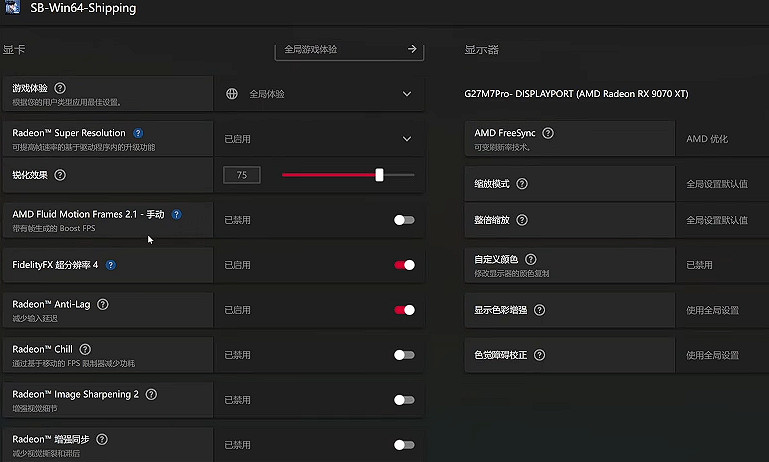Screen dimensions: 769x462
Task: Turn off Radeon Anti-Lag switch
Action: [x=404, y=310]
